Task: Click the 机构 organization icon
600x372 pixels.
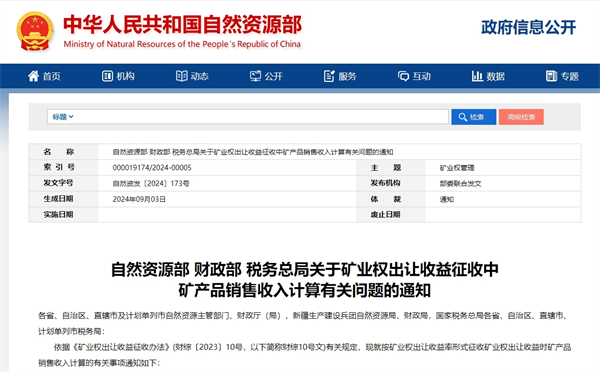Action: coord(107,76)
